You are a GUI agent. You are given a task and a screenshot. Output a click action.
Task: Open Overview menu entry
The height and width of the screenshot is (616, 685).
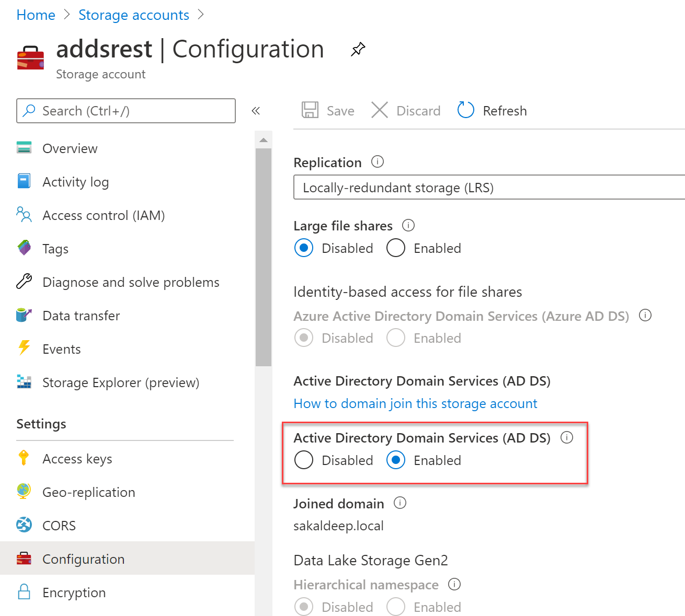pyautogui.click(x=127, y=148)
